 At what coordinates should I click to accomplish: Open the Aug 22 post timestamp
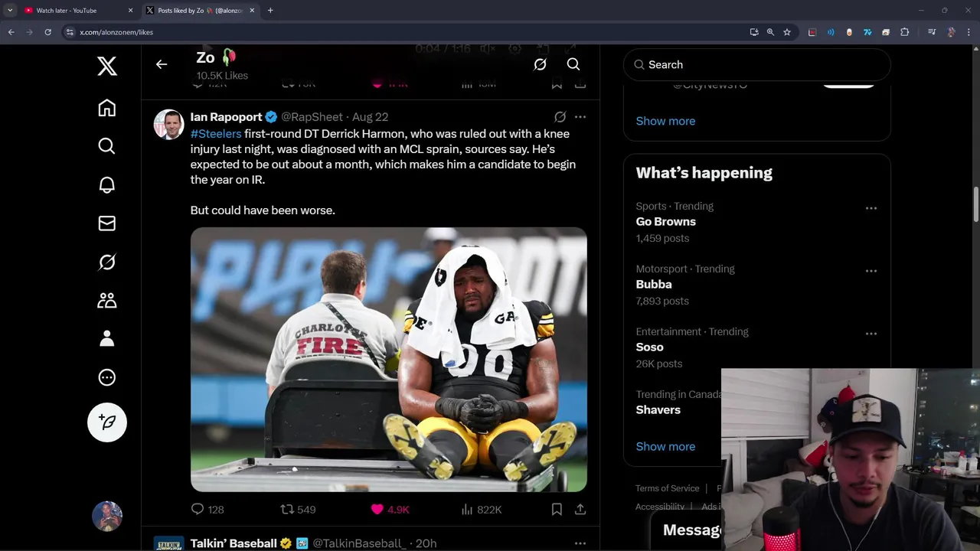point(370,117)
